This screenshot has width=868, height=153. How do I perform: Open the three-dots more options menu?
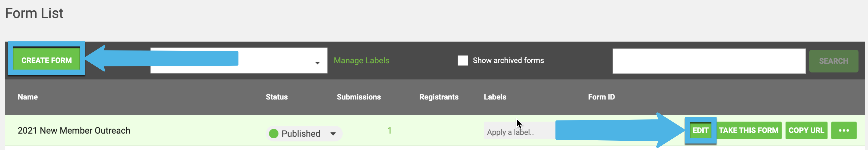pos(843,131)
